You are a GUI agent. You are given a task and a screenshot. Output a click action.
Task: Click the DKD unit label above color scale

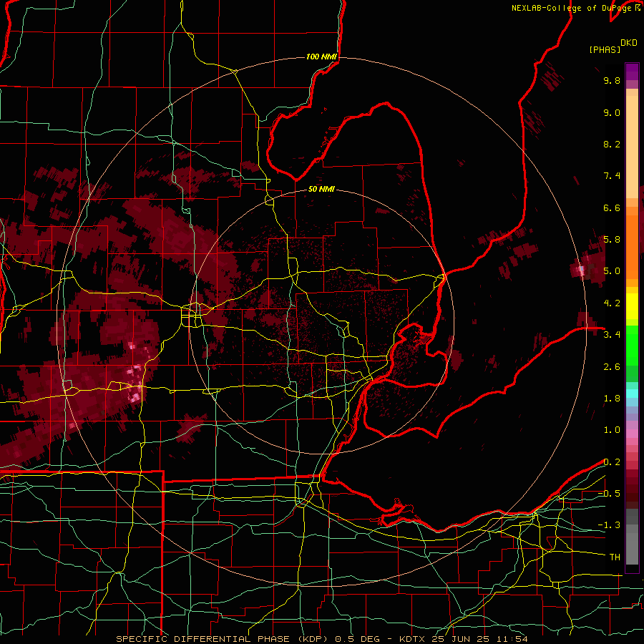[x=629, y=43]
